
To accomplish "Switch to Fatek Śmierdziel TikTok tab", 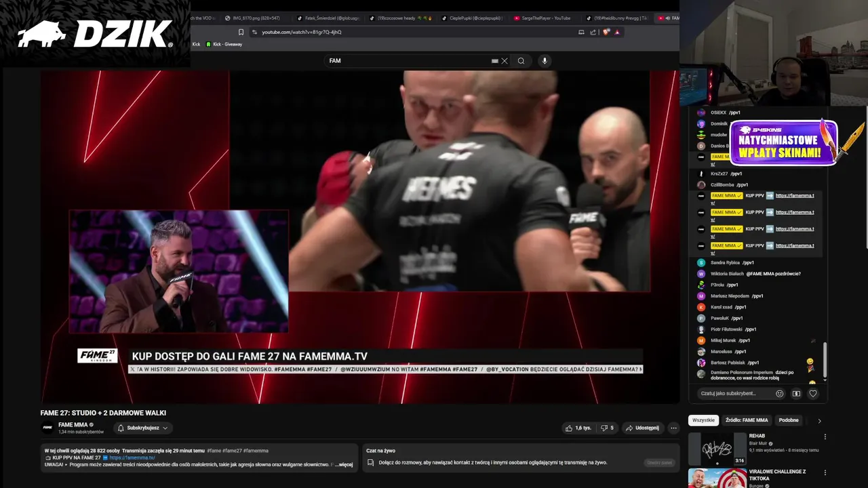I will (x=329, y=18).
